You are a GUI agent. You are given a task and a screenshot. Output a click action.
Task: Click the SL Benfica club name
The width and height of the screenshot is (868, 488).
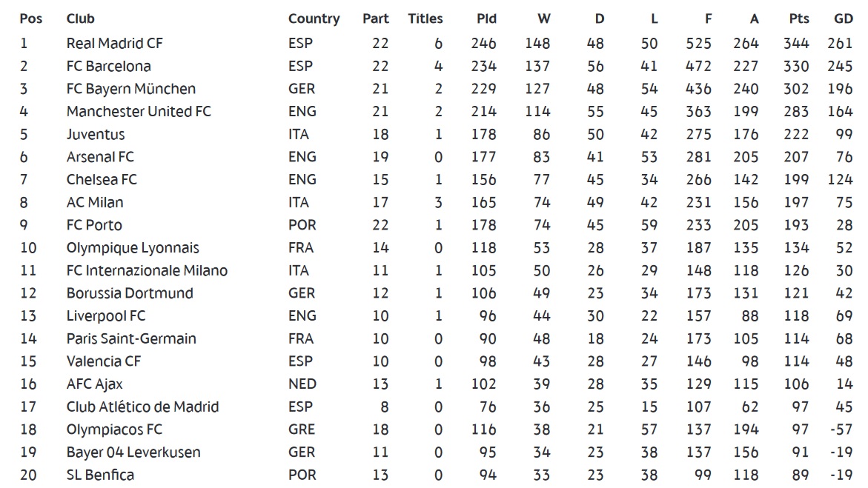pyautogui.click(x=100, y=475)
